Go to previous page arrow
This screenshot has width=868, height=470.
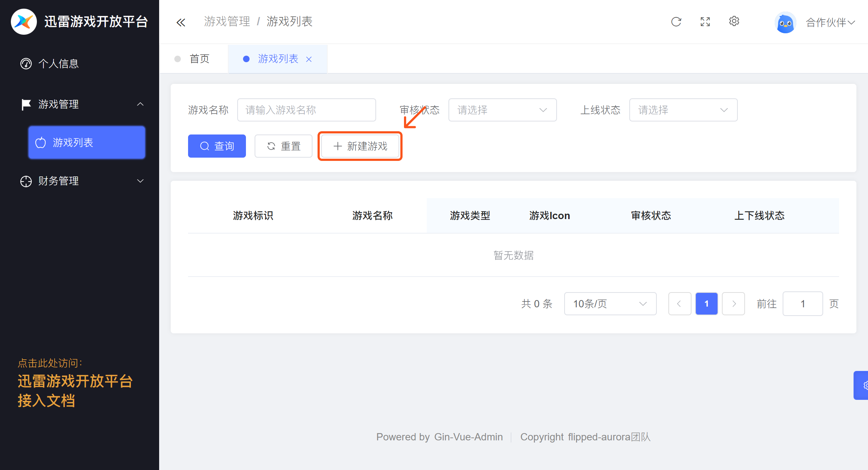pyautogui.click(x=680, y=304)
